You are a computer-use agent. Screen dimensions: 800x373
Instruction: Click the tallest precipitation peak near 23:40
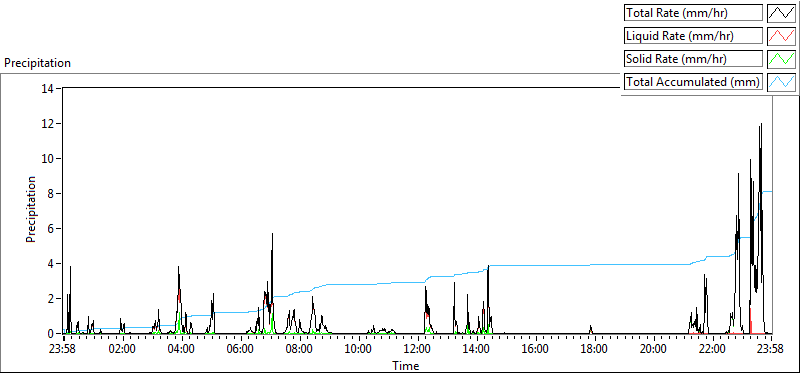(x=761, y=124)
